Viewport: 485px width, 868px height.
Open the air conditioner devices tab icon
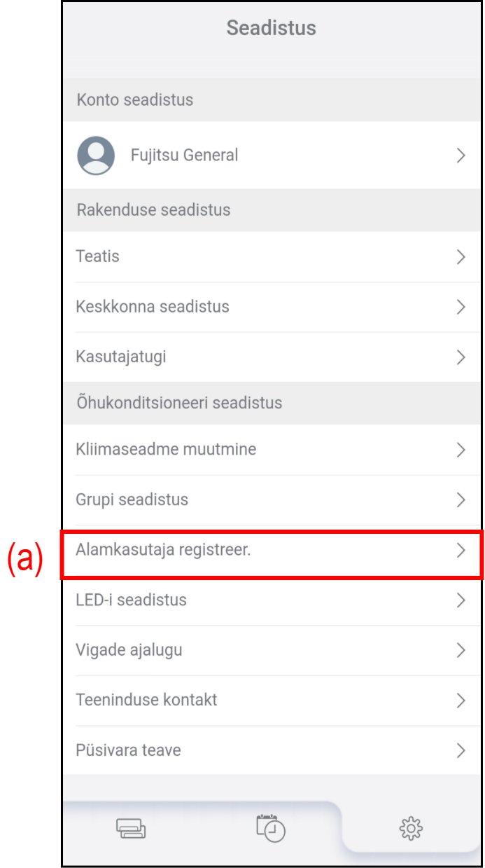131,829
